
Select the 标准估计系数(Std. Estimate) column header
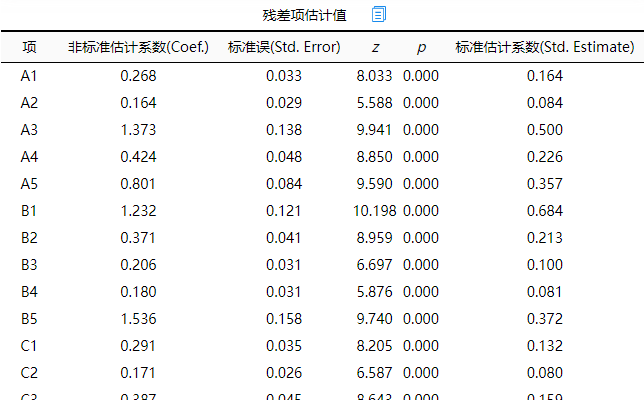tap(544, 47)
